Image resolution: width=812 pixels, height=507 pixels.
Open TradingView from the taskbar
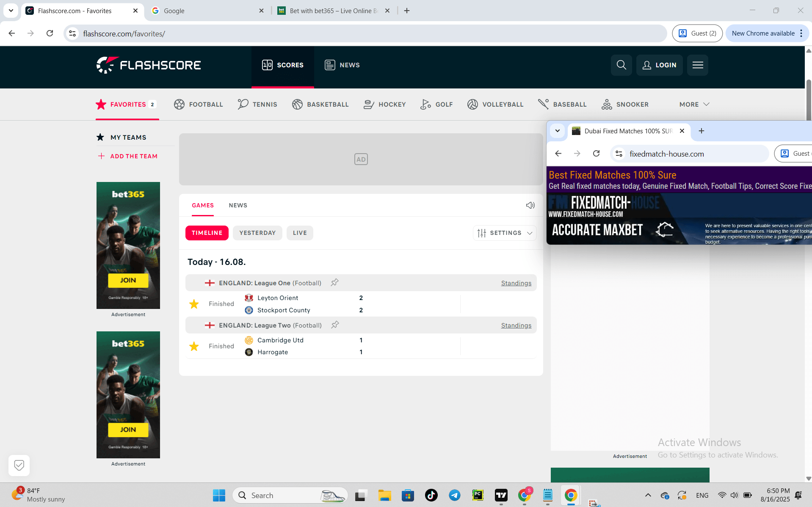pyautogui.click(x=501, y=495)
